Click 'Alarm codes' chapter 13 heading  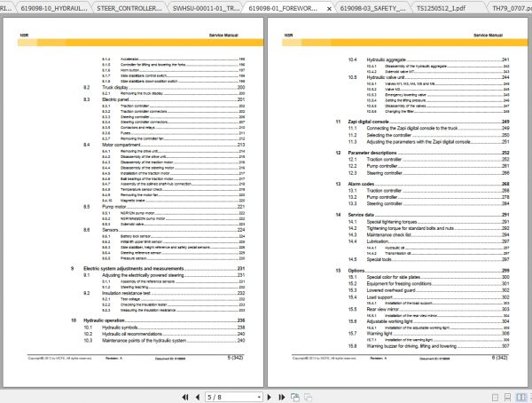[x=361, y=184]
